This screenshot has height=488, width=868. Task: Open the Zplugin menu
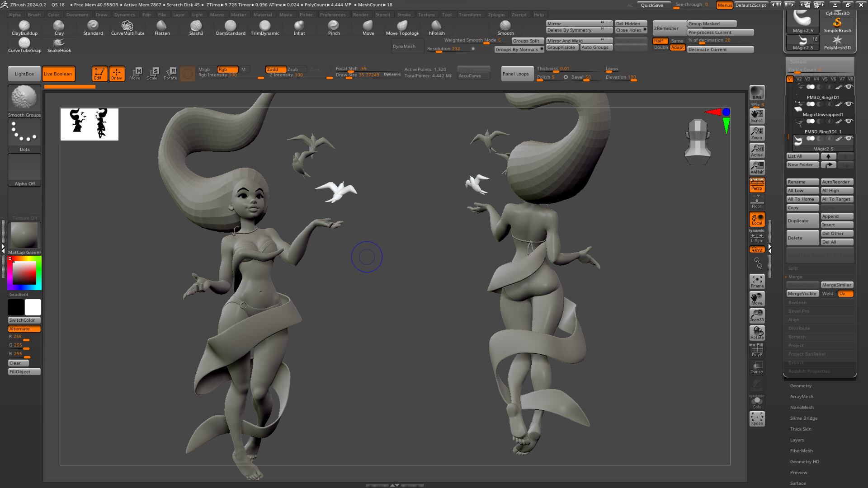[496, 14]
